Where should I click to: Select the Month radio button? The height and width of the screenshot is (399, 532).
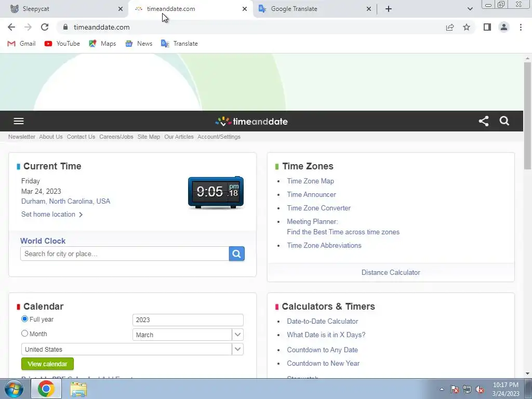24,334
